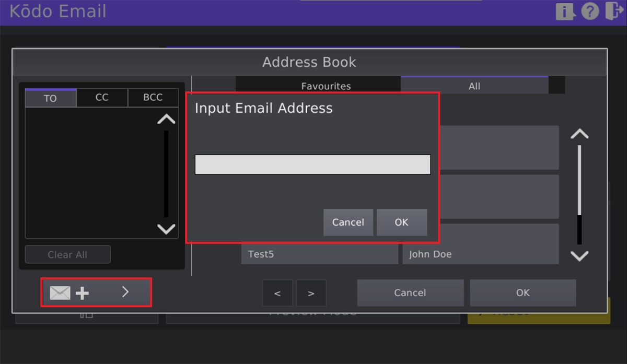Click the Clear All button
The width and height of the screenshot is (627, 364).
click(x=67, y=254)
